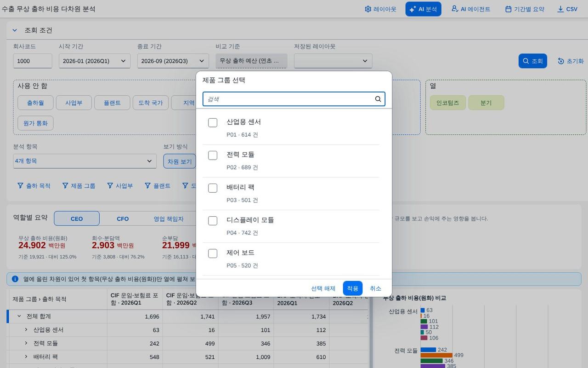Click the search magnifier icon in the dialog
Screen dimensions: 588x368
point(378,99)
